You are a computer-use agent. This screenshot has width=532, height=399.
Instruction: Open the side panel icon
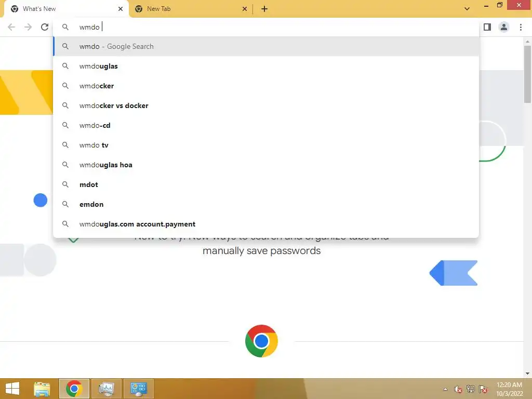pos(487,27)
